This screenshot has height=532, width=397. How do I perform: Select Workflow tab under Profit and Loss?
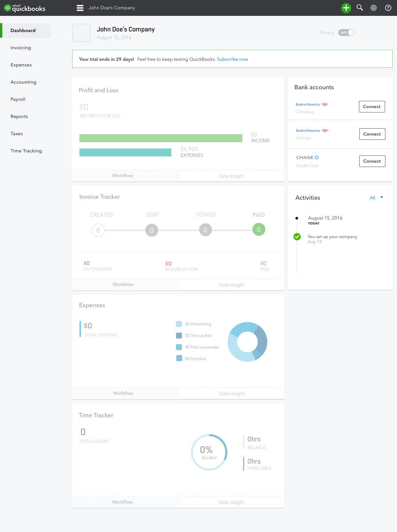click(x=125, y=176)
